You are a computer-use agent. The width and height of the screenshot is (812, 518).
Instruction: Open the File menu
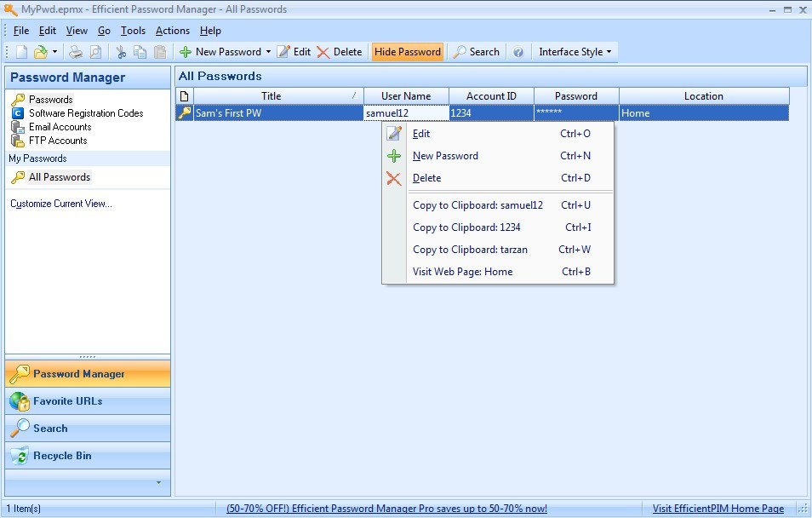point(21,31)
